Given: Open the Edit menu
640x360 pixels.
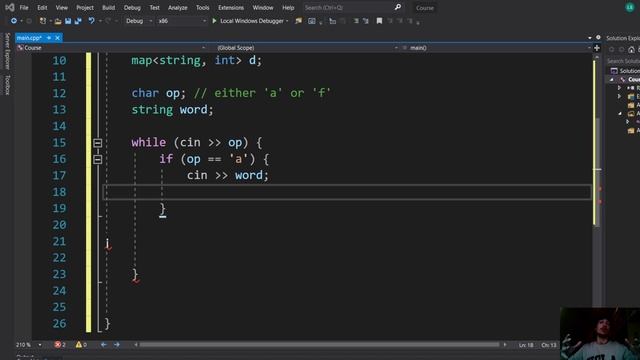Looking at the screenshot, I should click(x=42, y=7).
